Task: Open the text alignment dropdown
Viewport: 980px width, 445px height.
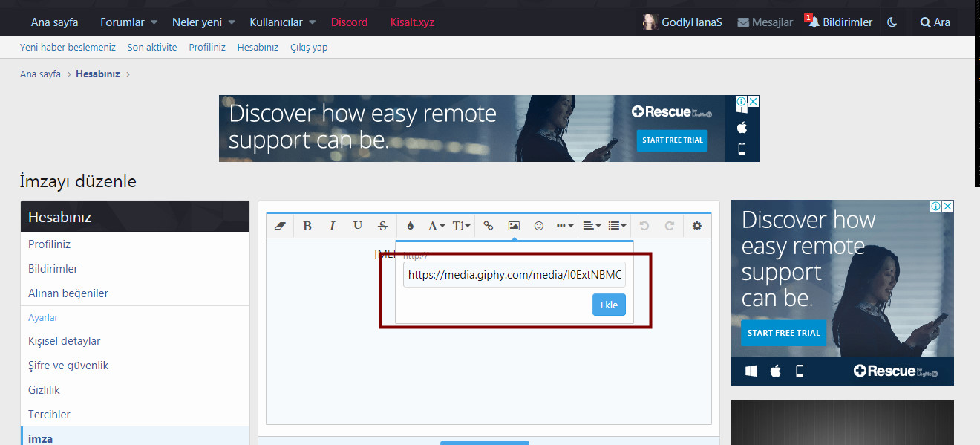Action: (592, 226)
